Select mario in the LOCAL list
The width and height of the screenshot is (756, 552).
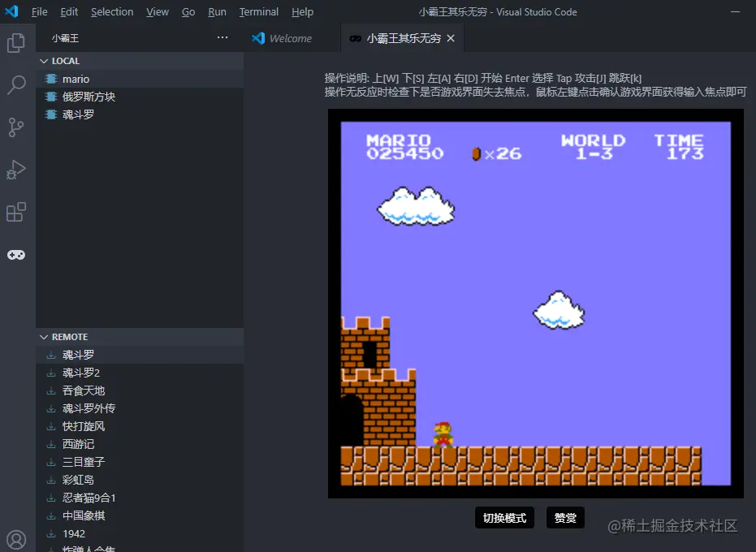coord(140,79)
